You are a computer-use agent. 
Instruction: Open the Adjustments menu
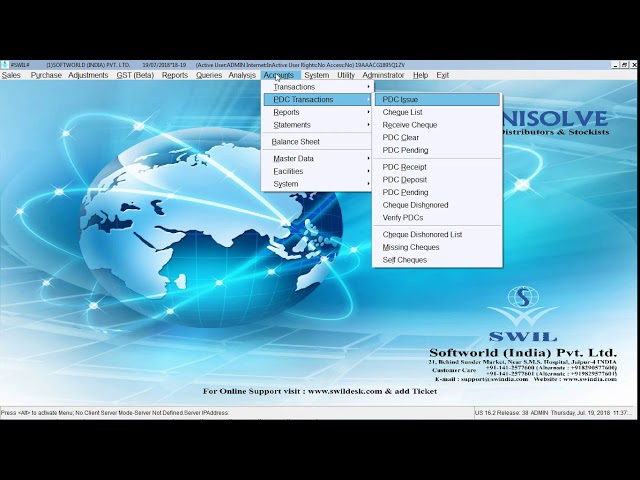[88, 75]
